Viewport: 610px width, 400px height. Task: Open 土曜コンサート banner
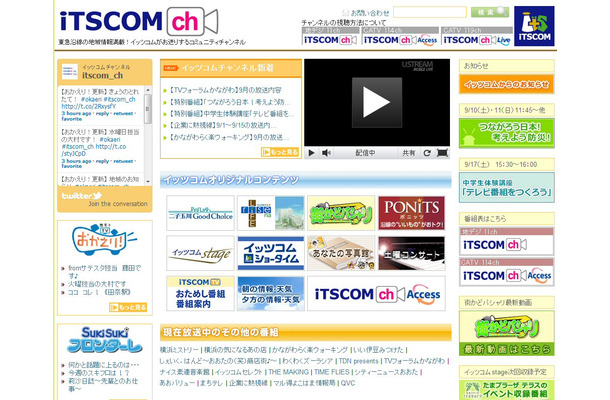tap(412, 253)
